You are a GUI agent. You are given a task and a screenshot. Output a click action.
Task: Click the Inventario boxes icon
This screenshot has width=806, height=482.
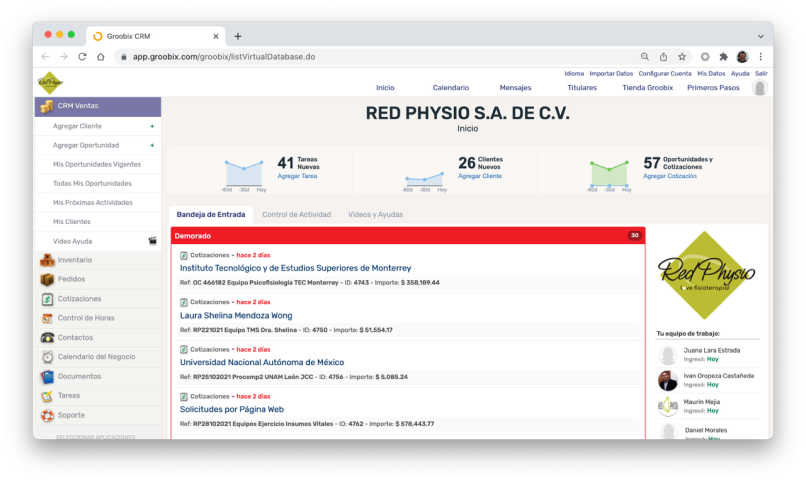tap(47, 261)
